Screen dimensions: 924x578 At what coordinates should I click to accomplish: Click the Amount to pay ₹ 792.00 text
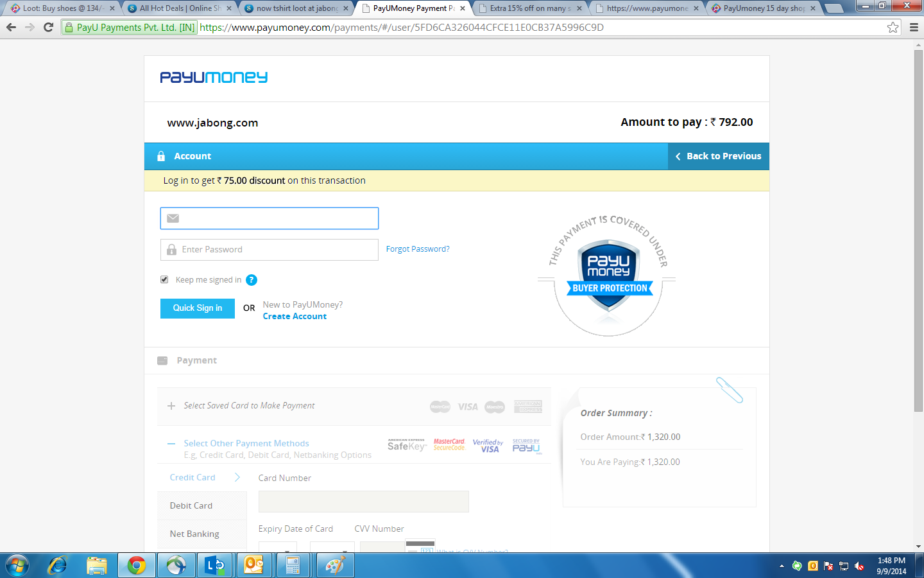tap(687, 122)
